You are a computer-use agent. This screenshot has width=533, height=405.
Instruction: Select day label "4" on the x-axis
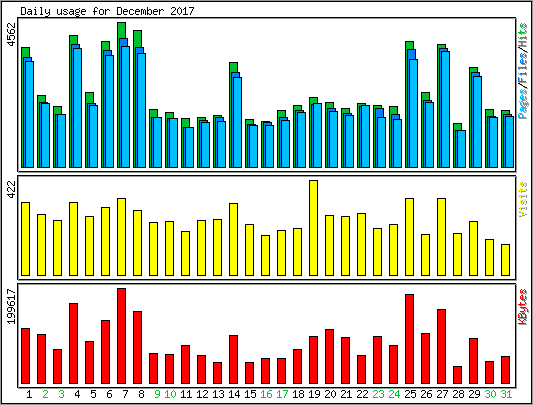click(x=77, y=394)
